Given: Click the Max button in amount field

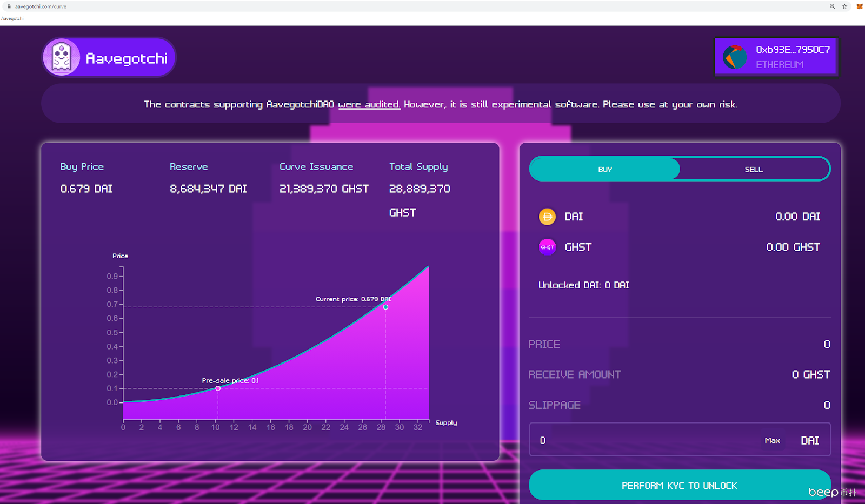Looking at the screenshot, I should (x=772, y=440).
